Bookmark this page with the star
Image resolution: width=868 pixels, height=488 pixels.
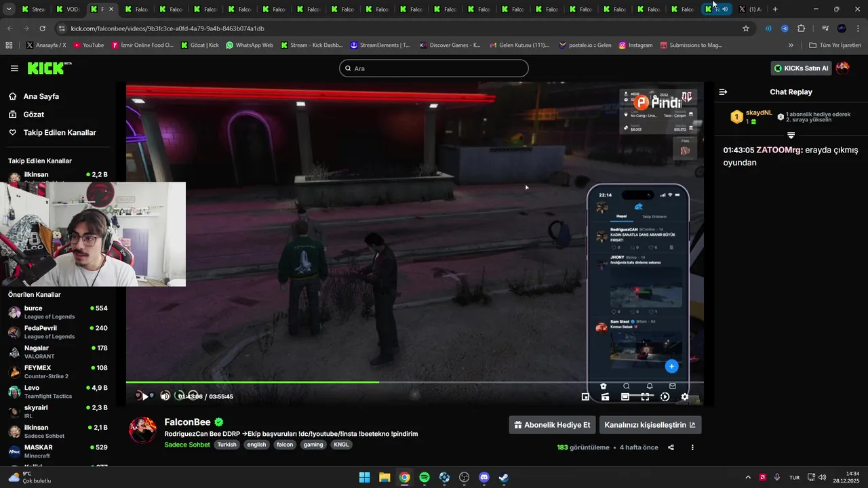pyautogui.click(x=746, y=28)
